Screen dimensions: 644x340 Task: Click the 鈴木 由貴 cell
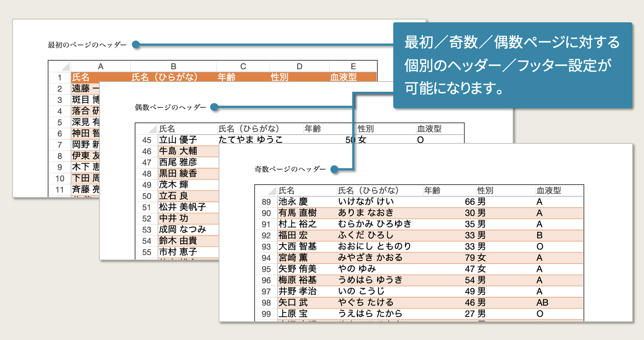click(x=188, y=241)
